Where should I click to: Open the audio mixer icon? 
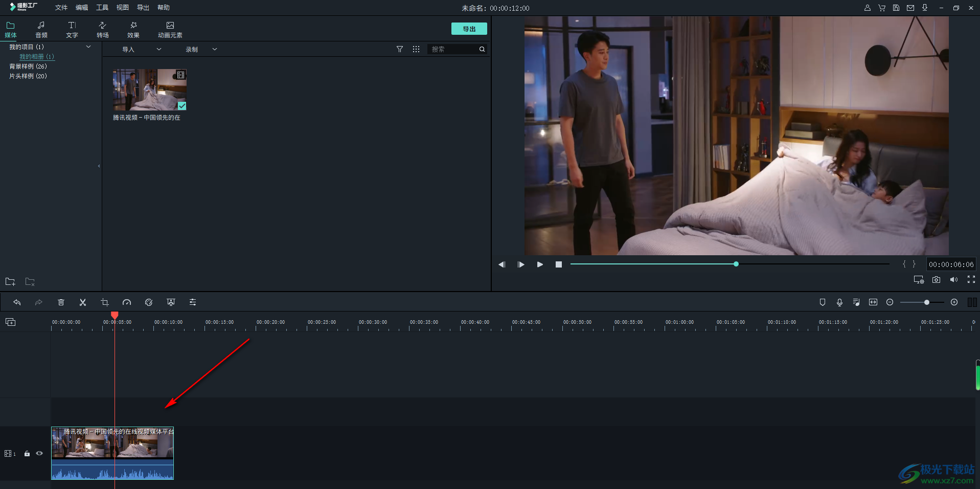point(856,302)
